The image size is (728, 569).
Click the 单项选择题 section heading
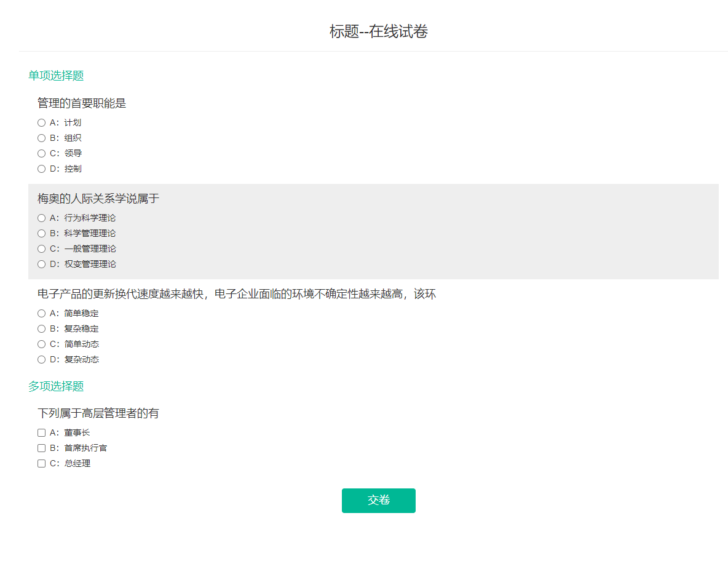coord(56,75)
